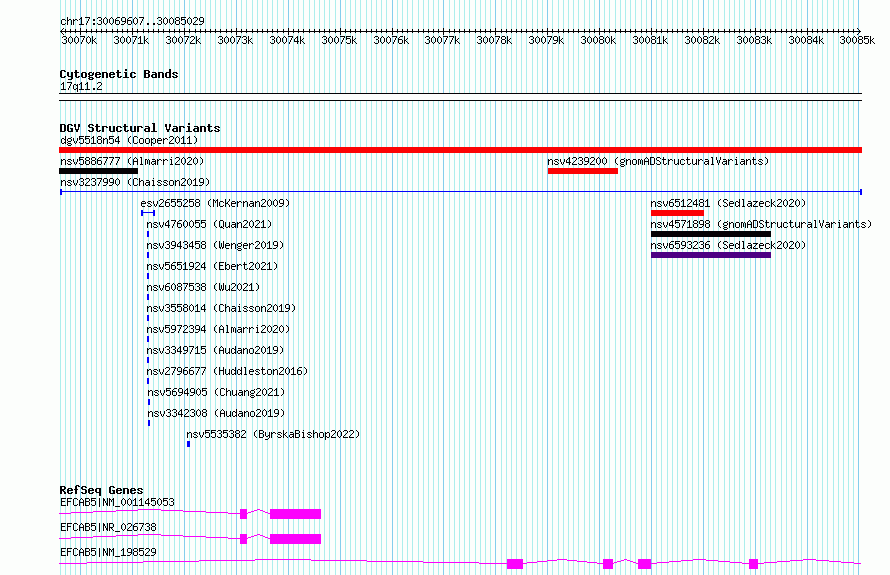Open nsv6087538 (Wu2021) variant
The width and height of the screenshot is (890, 575).
pyautogui.click(x=203, y=287)
